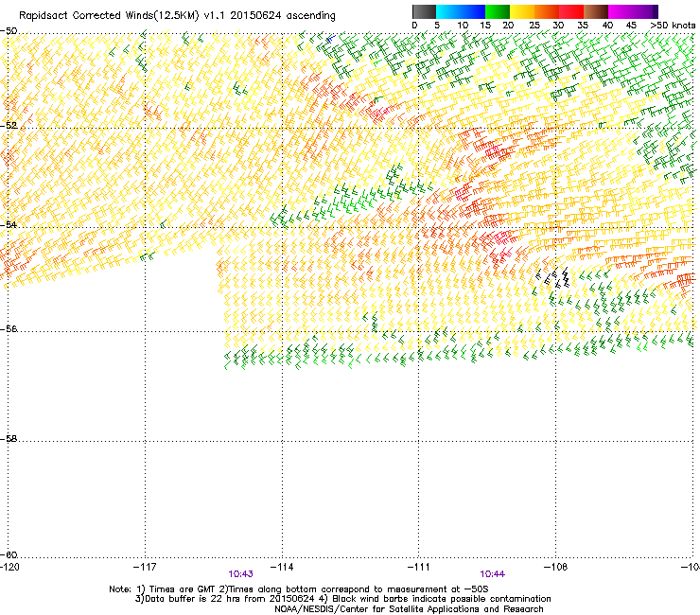Click the Rapidscat Corrected Winds title text
Image resolution: width=700 pixels, height=615 pixels.
point(177,16)
